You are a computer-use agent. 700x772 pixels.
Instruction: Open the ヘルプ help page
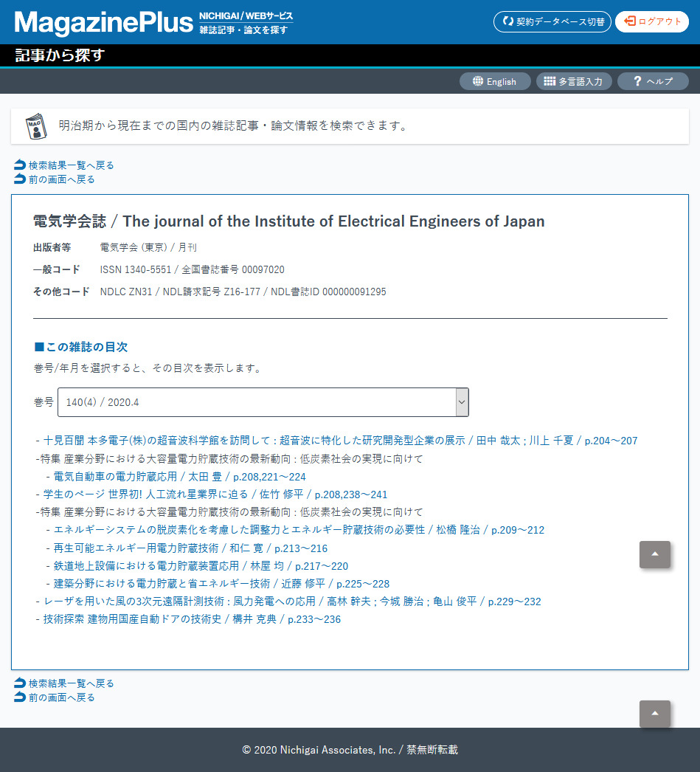(652, 81)
